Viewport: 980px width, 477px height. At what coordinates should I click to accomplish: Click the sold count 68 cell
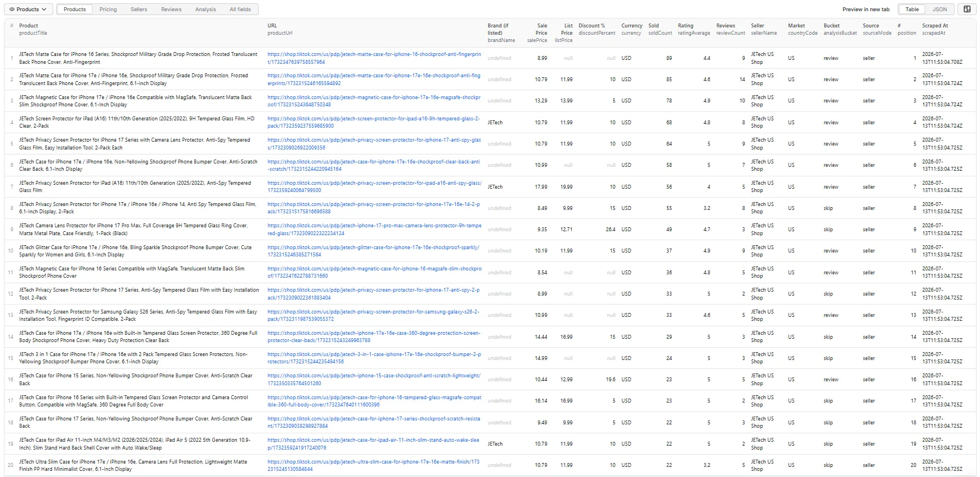coord(669,122)
